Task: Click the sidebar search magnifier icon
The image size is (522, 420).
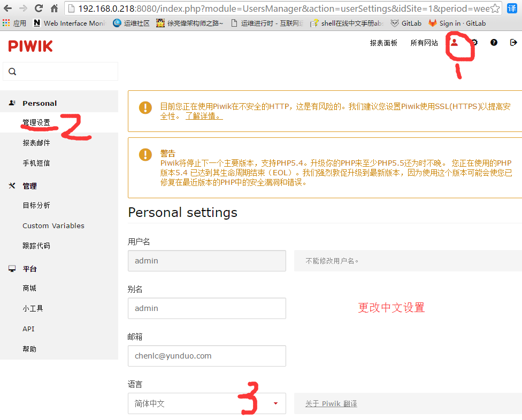Action: click(x=12, y=72)
